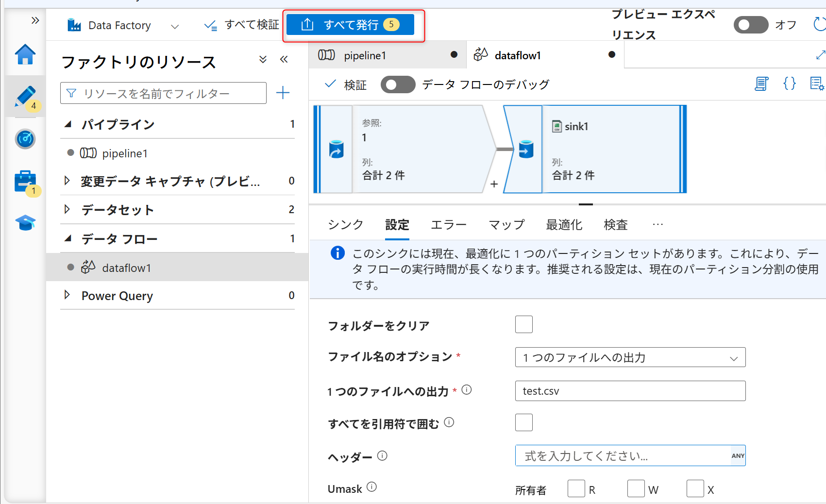Viewport: 826px width, 504px height.
Task: Click the すべて発行 publish button
Action: point(350,25)
